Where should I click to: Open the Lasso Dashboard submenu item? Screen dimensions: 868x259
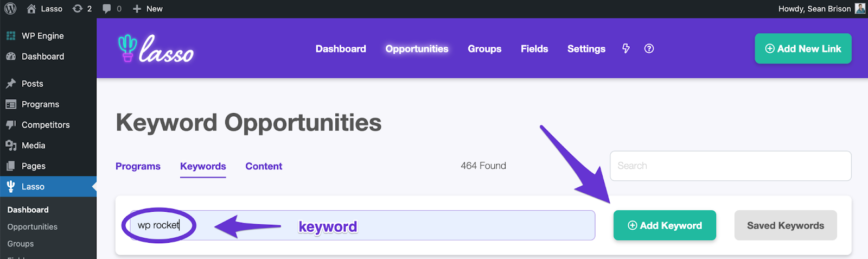pos(28,210)
